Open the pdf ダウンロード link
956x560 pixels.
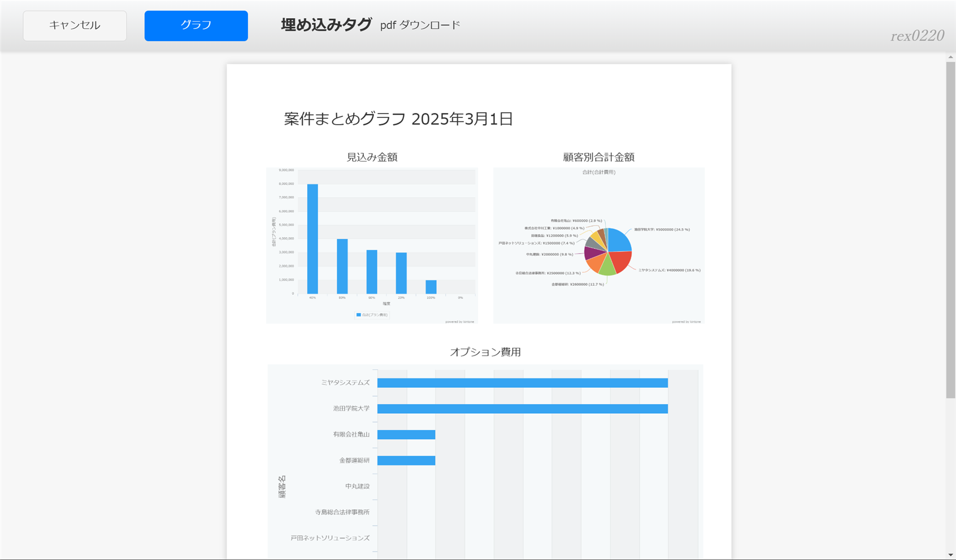click(x=420, y=25)
